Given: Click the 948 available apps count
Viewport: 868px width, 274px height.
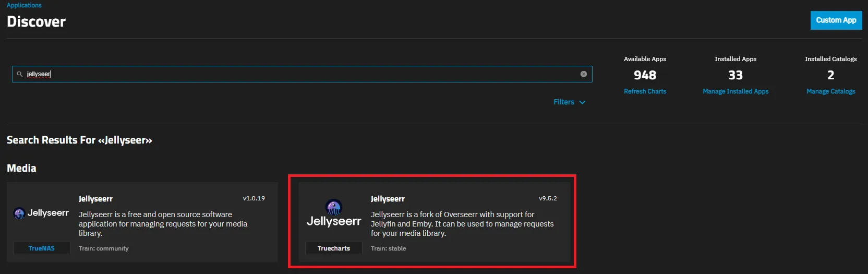Looking at the screenshot, I should tap(645, 75).
